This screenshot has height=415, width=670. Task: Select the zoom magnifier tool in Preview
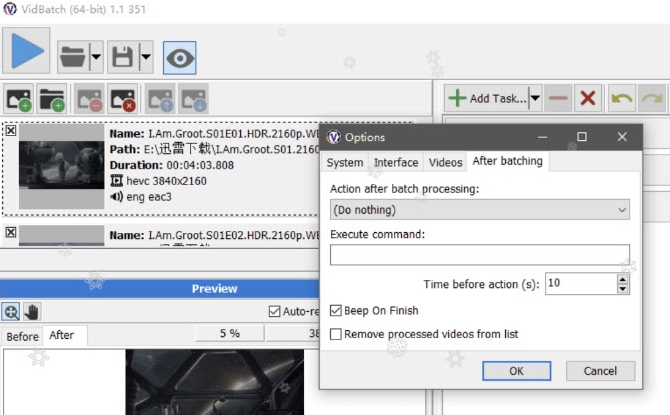tap(11, 311)
